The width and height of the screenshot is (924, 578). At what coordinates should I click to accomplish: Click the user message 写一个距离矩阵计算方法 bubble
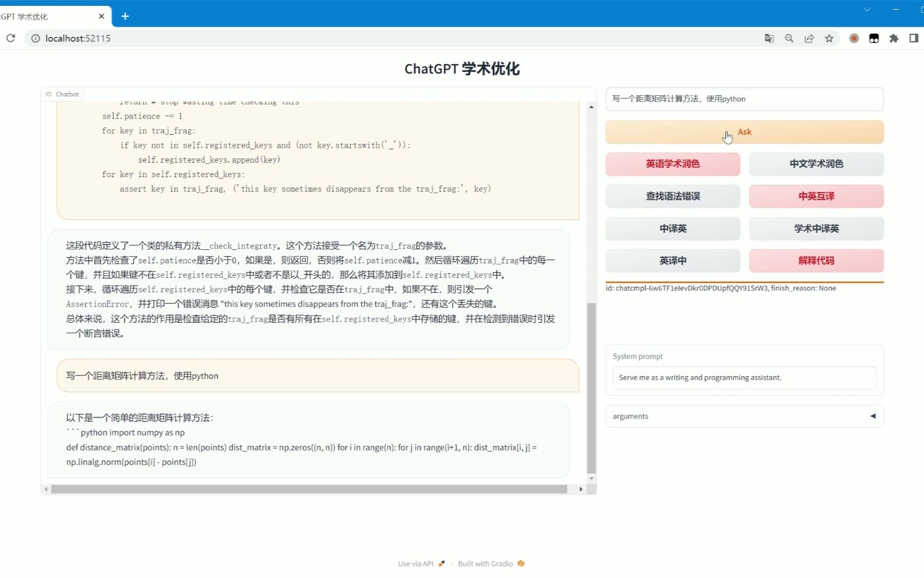tap(318, 376)
